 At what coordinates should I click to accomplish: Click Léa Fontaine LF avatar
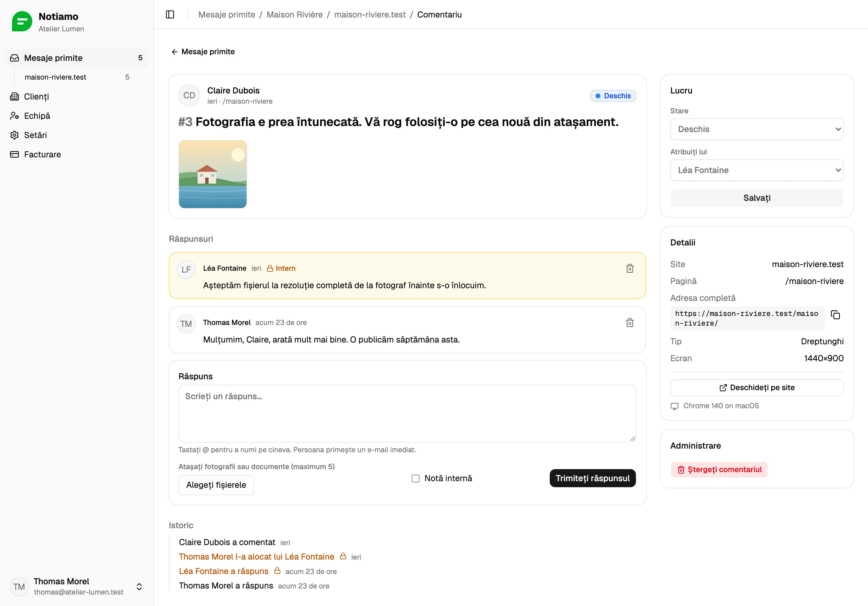[186, 270]
